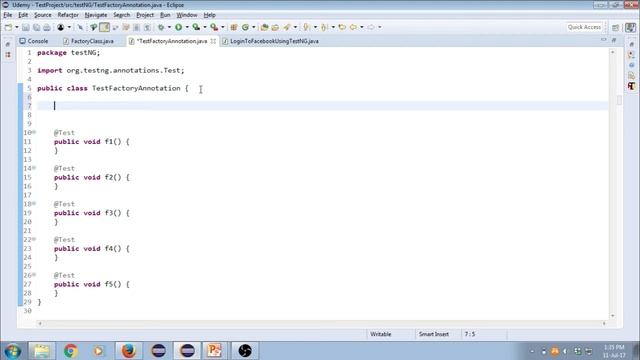Viewport: 640px width, 360px height.
Task: Open the New Java Class dropdown arrow
Action: pos(253,27)
